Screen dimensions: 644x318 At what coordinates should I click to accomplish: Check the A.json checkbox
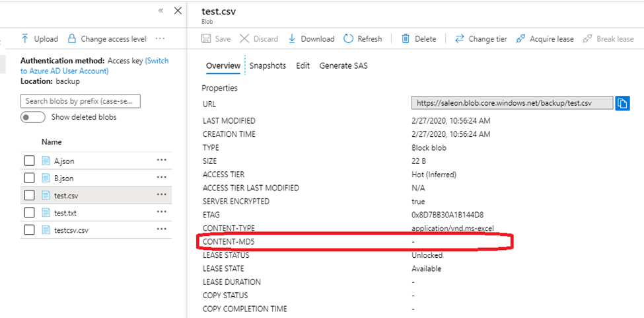click(29, 161)
